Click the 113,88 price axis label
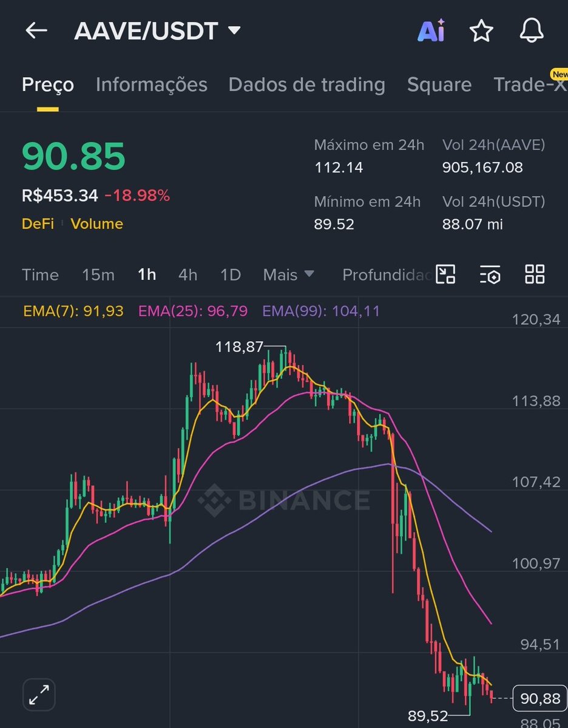Screen dimensions: 568x728 pos(536,401)
